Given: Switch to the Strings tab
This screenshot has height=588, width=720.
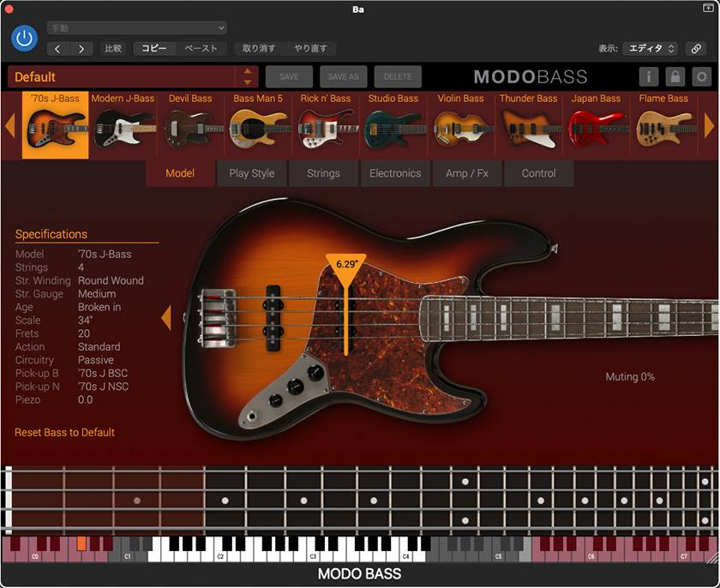Looking at the screenshot, I should click(323, 173).
